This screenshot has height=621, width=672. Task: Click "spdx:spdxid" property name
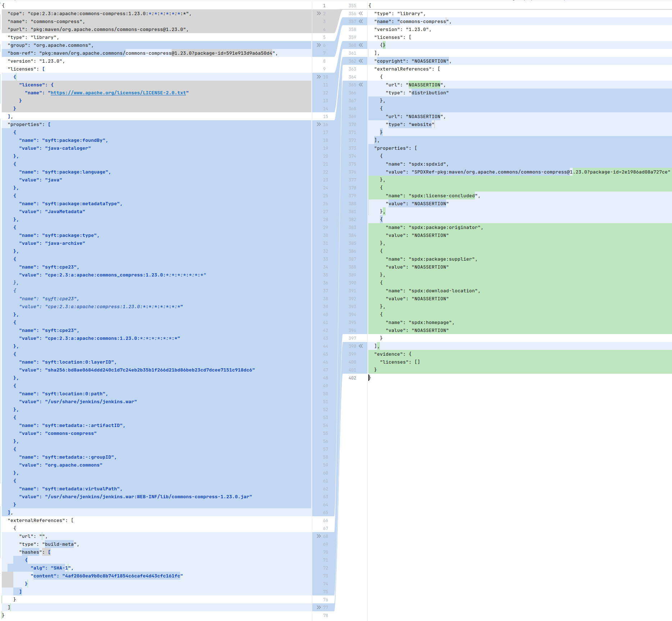[x=427, y=164]
